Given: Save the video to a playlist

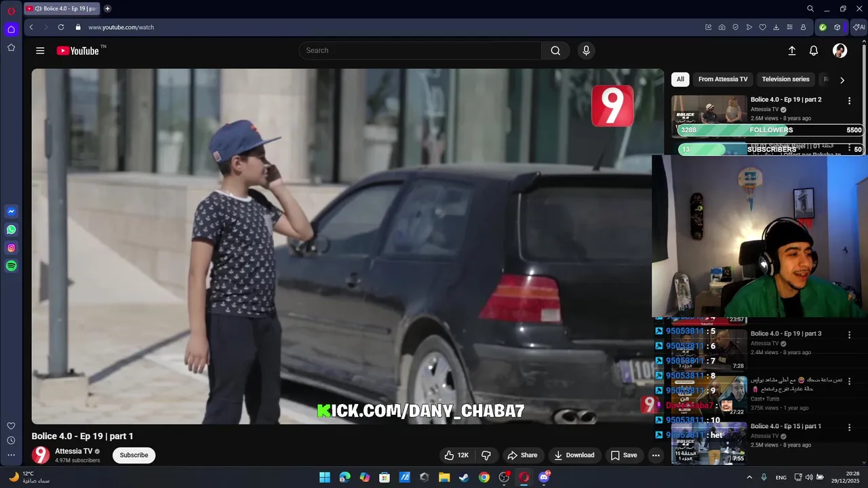Looking at the screenshot, I should click(x=623, y=455).
